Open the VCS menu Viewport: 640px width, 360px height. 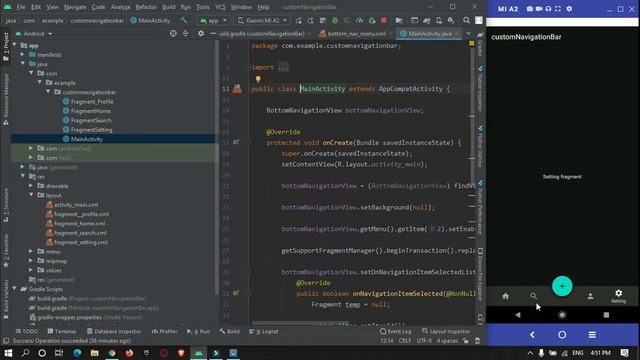pyautogui.click(x=220, y=7)
